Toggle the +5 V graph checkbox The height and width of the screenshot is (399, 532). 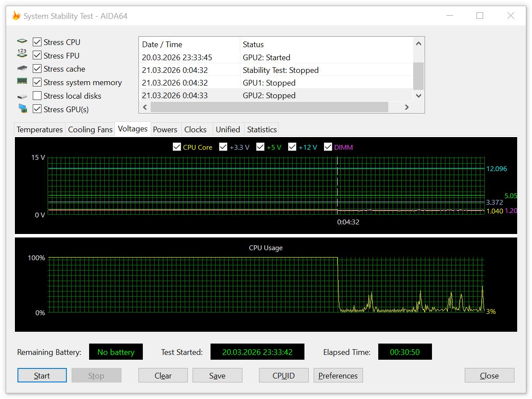tap(260, 147)
